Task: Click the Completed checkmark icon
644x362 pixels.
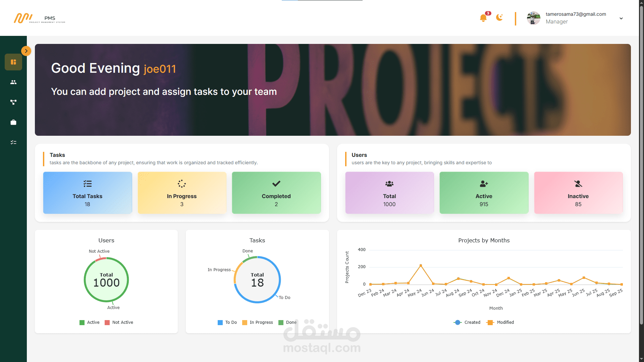Action: click(x=276, y=184)
